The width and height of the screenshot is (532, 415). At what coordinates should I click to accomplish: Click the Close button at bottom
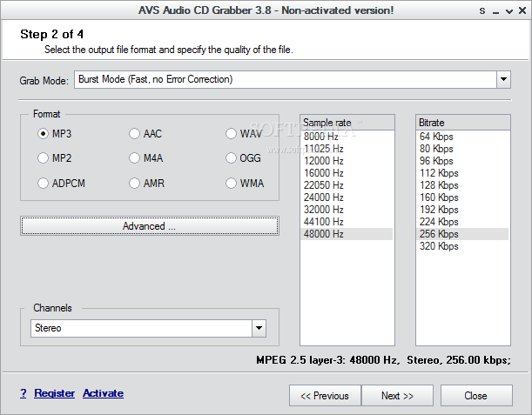476,395
